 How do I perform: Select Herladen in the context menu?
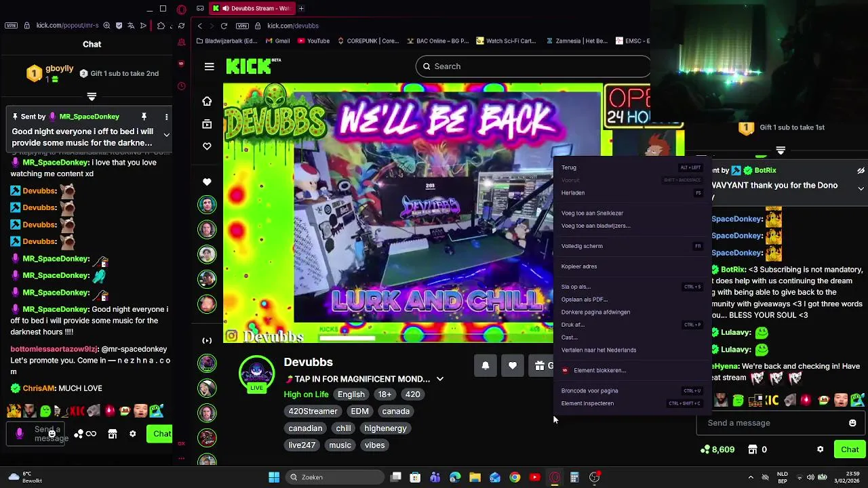tap(631, 192)
